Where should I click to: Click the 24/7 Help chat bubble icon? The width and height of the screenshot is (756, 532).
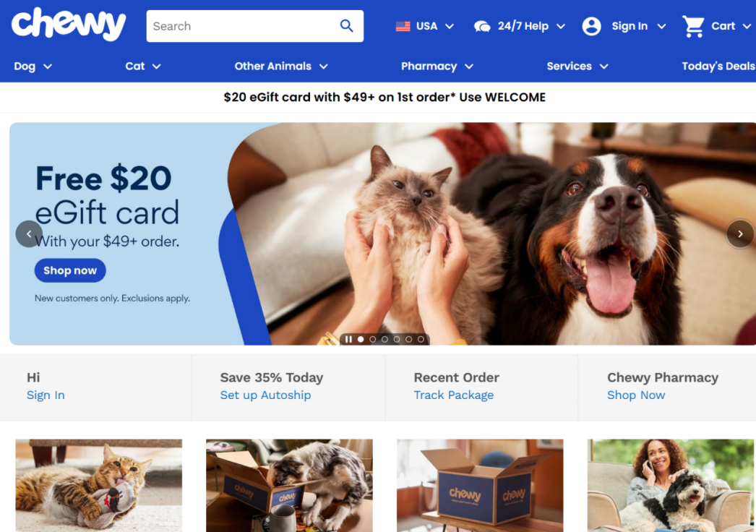click(x=481, y=26)
